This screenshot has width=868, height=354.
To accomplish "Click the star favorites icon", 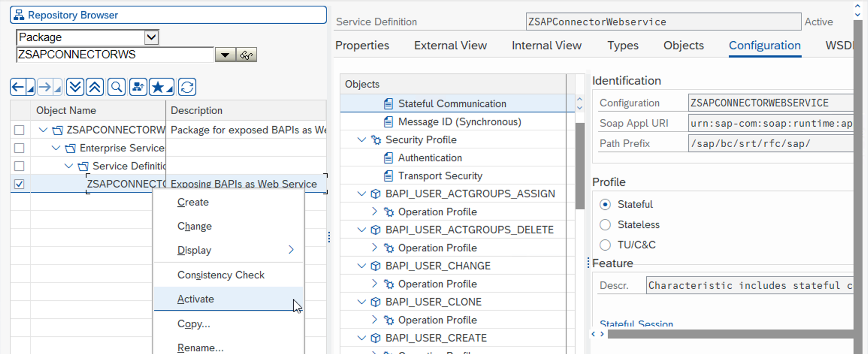I will 158,87.
